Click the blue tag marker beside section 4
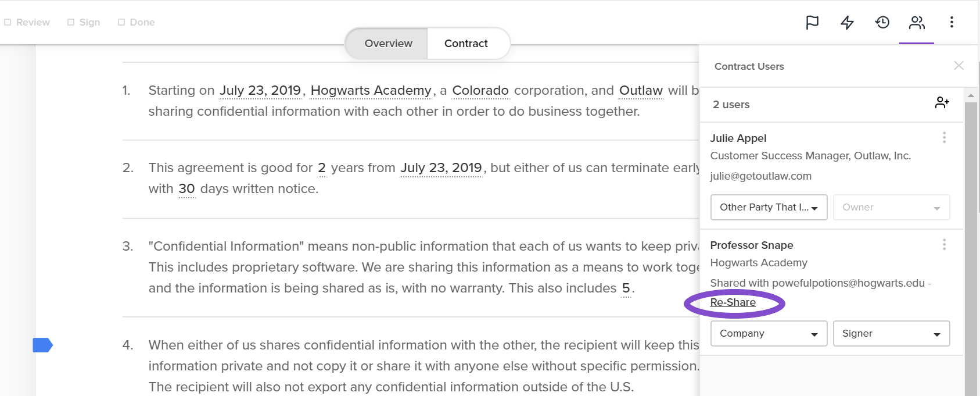The height and width of the screenshot is (396, 980). tap(43, 345)
